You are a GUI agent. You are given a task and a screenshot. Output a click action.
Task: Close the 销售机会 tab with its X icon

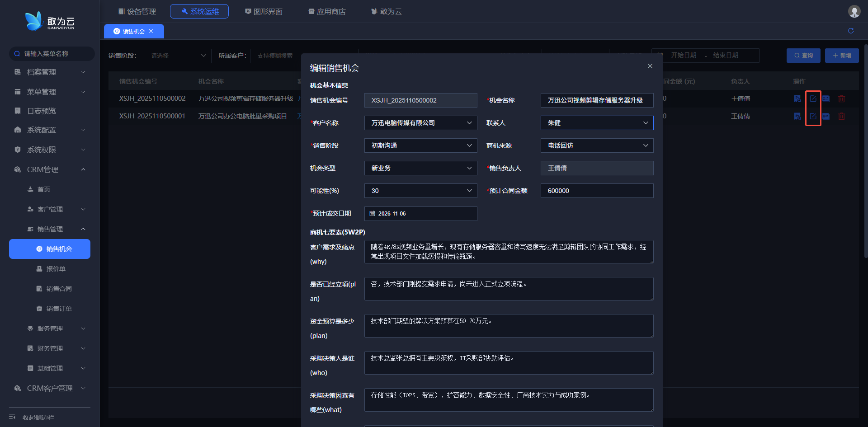click(151, 31)
